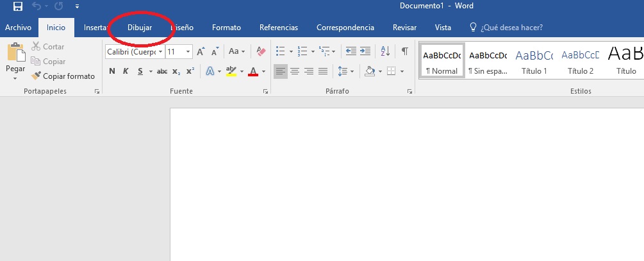Open the font name Calibri dropdown

click(x=135, y=51)
